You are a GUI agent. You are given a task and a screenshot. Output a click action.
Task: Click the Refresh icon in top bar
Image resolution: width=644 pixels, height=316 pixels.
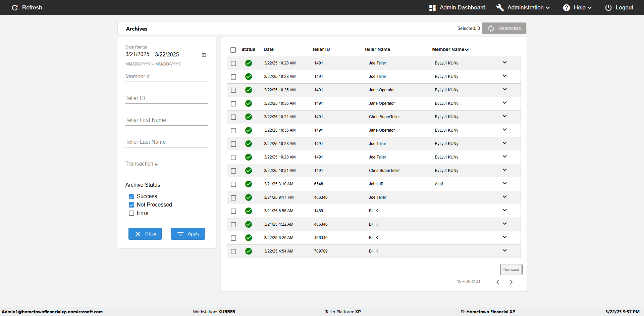pos(15,8)
